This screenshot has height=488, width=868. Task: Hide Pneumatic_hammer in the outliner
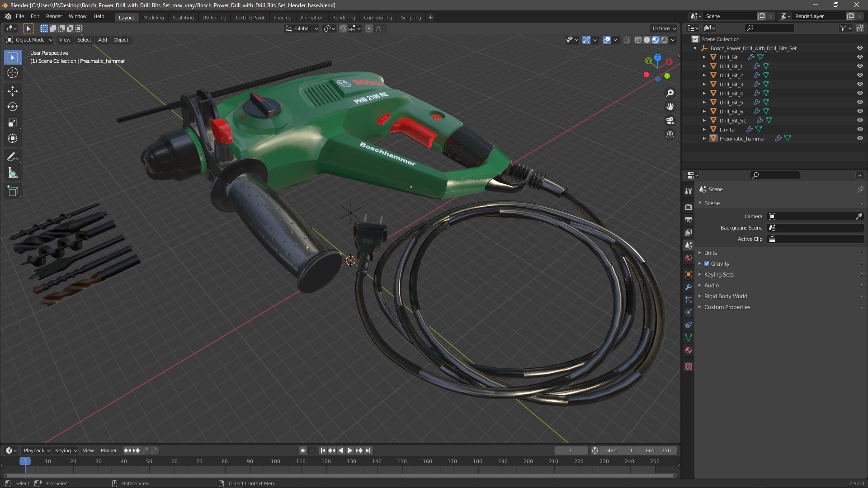(860, 138)
